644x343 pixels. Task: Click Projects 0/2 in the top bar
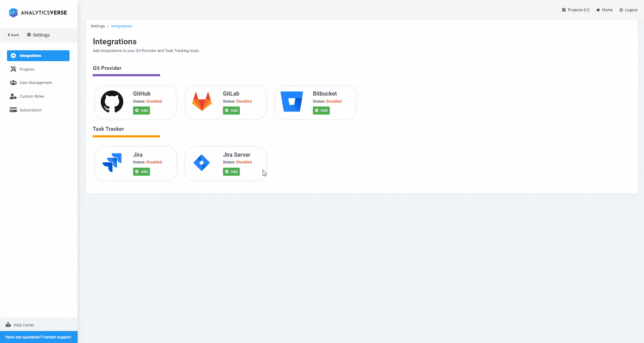(x=575, y=9)
